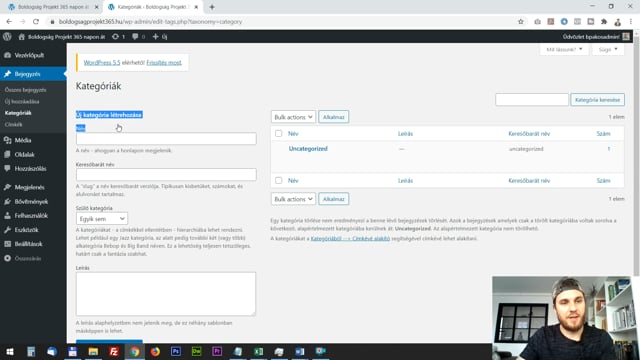This screenshot has width=640, height=360.
Task: Open Firefox from the taskbar
Action: pyautogui.click(x=155, y=351)
